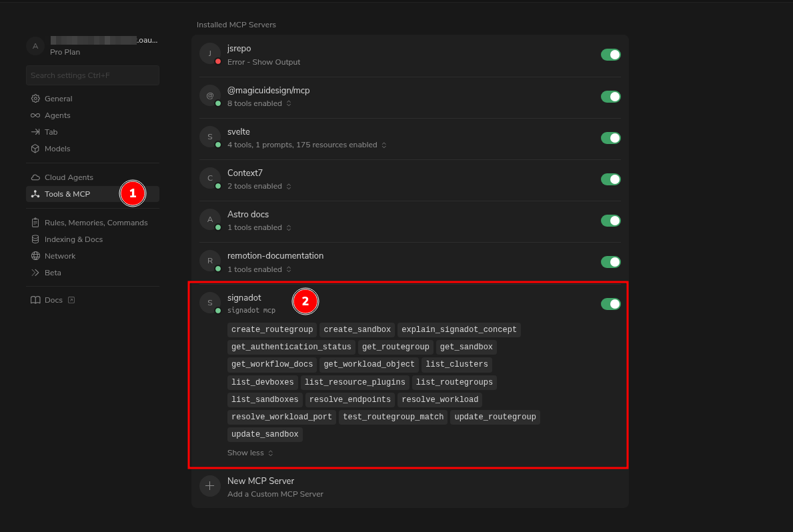This screenshot has width=793, height=532.
Task: Open the Docs link in the sidebar
Action: [x=53, y=299]
